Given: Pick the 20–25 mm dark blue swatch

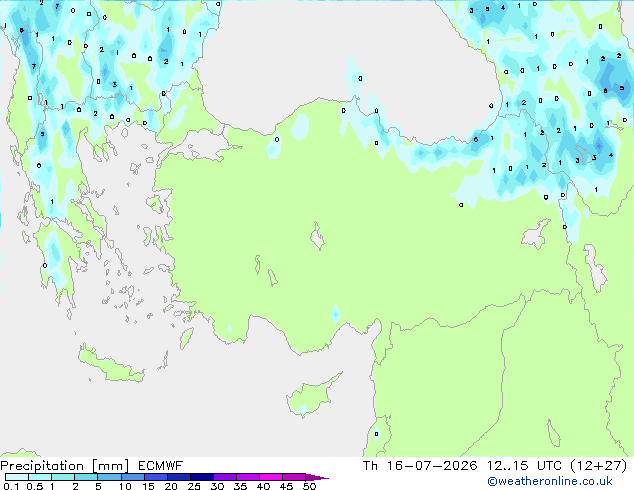Looking at the screenshot, I should tap(178, 477).
